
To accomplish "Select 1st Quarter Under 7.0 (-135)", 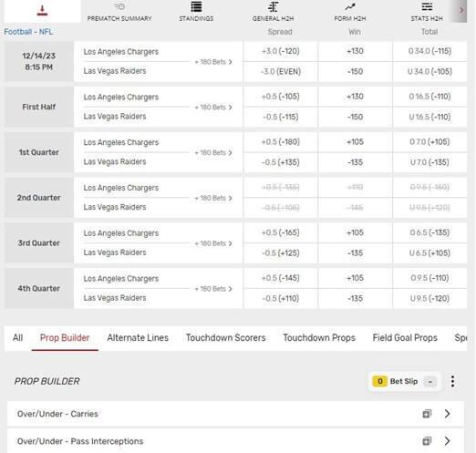I will pos(429,162).
